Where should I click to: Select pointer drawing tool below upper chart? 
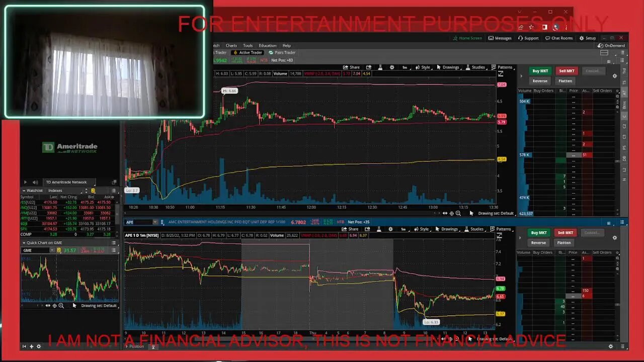pos(471,213)
